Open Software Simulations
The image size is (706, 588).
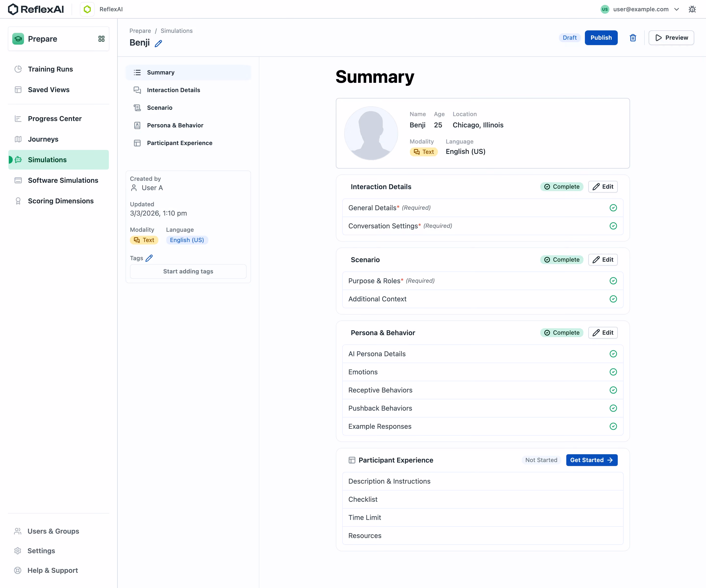coord(59,180)
